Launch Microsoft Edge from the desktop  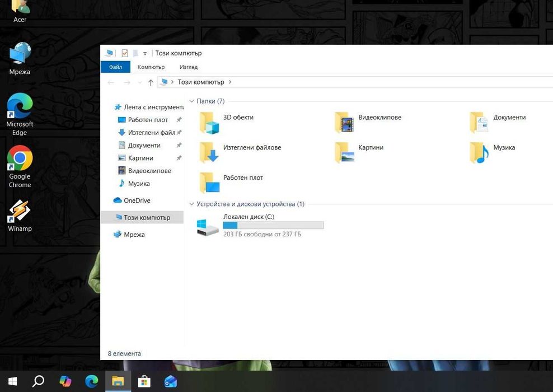click(x=20, y=114)
